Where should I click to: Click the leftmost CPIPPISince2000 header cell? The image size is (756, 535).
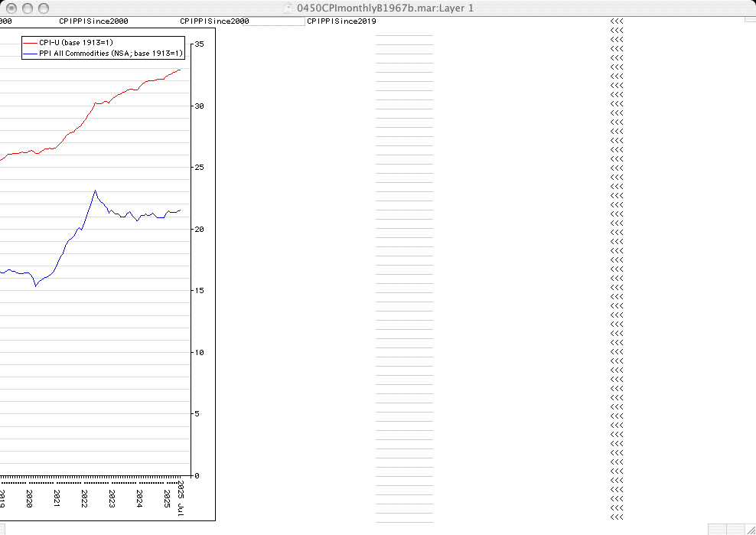coord(94,21)
